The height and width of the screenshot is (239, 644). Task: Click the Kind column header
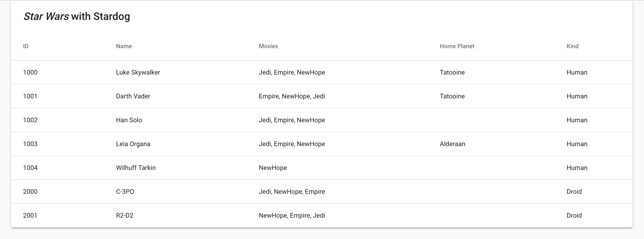572,46
